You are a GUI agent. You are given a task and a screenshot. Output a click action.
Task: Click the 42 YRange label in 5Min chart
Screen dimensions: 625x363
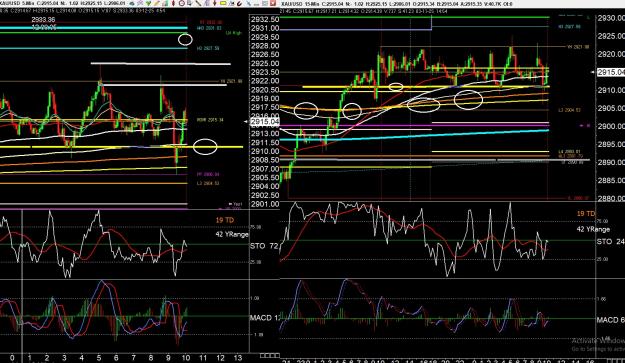tap(232, 234)
